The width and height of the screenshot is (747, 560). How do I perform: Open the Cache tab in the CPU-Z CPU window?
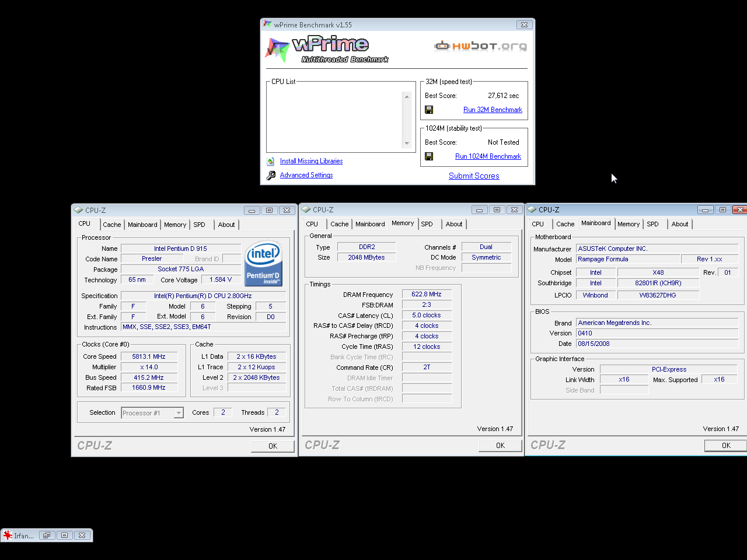pos(112,225)
